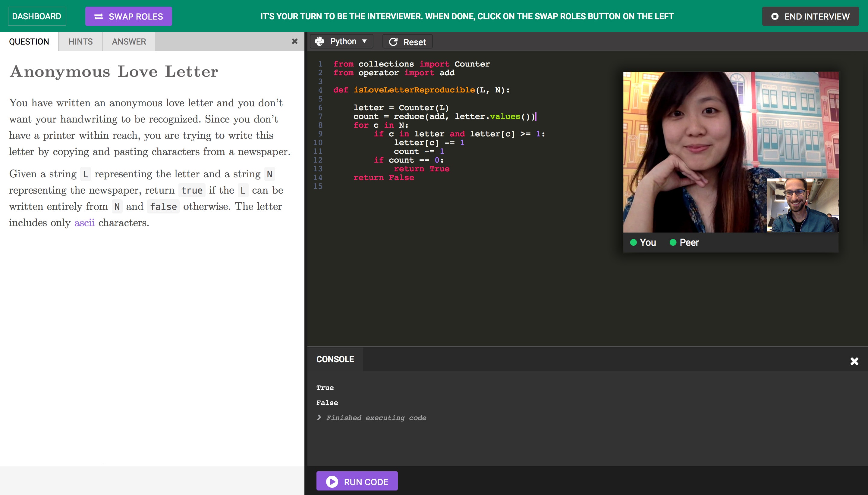Follow the ascii hyperlink
Viewport: 868px width, 495px height.
84,223
